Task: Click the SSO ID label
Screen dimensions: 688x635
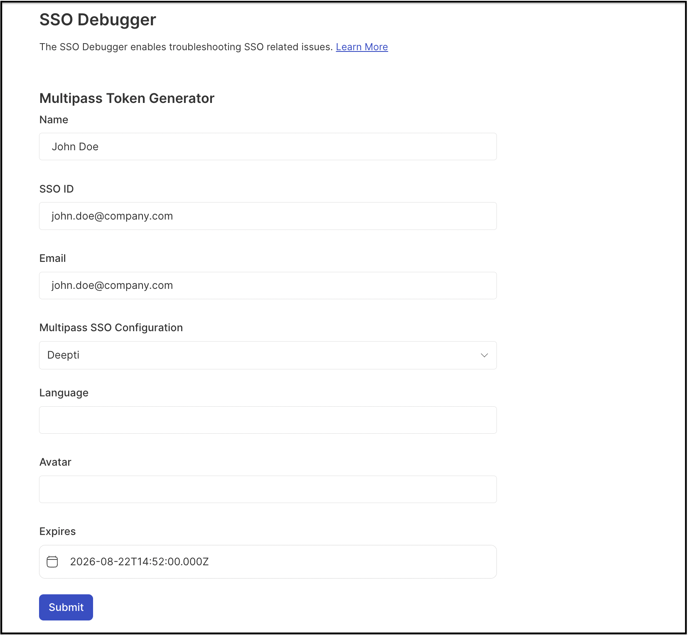Action: tap(57, 189)
